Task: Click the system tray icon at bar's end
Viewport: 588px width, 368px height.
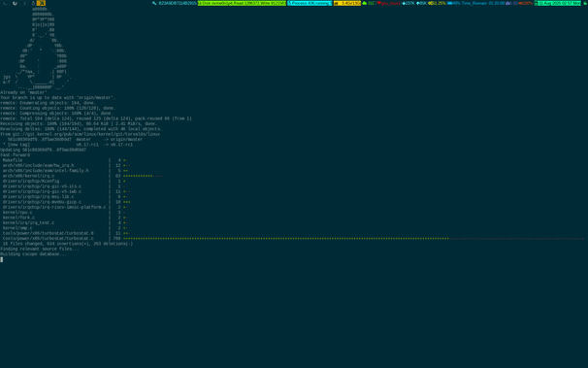Action: [585, 3]
